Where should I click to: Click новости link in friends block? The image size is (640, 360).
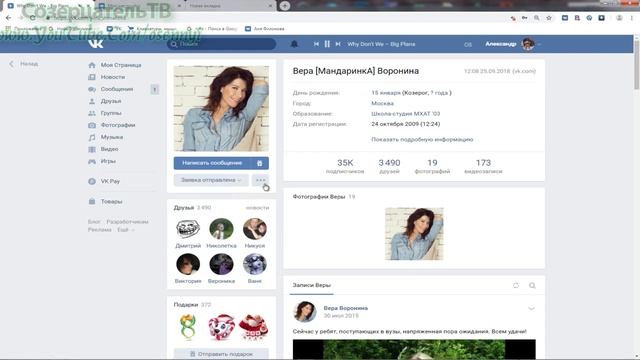[x=257, y=208]
